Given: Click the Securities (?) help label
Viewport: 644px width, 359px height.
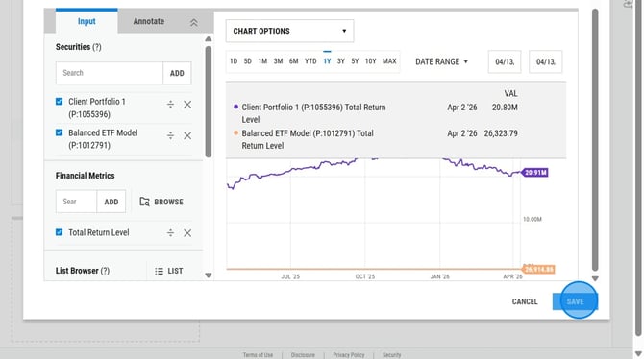Looking at the screenshot, I should pyautogui.click(x=79, y=47).
